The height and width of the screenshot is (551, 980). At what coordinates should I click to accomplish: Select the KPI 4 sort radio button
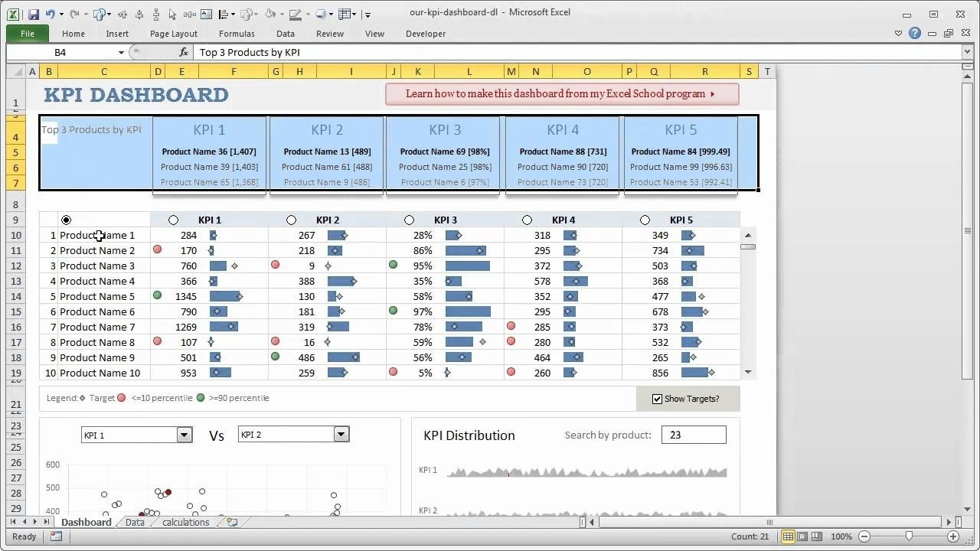[x=527, y=220]
